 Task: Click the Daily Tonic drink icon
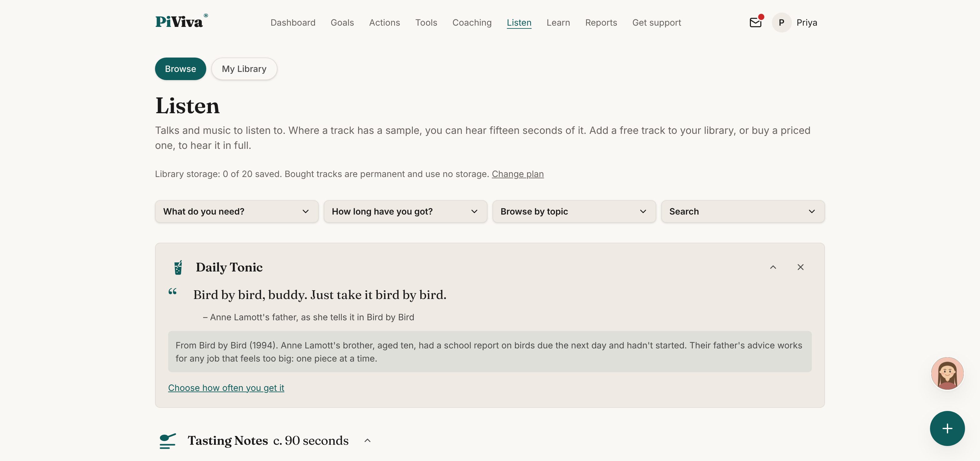coord(178,267)
